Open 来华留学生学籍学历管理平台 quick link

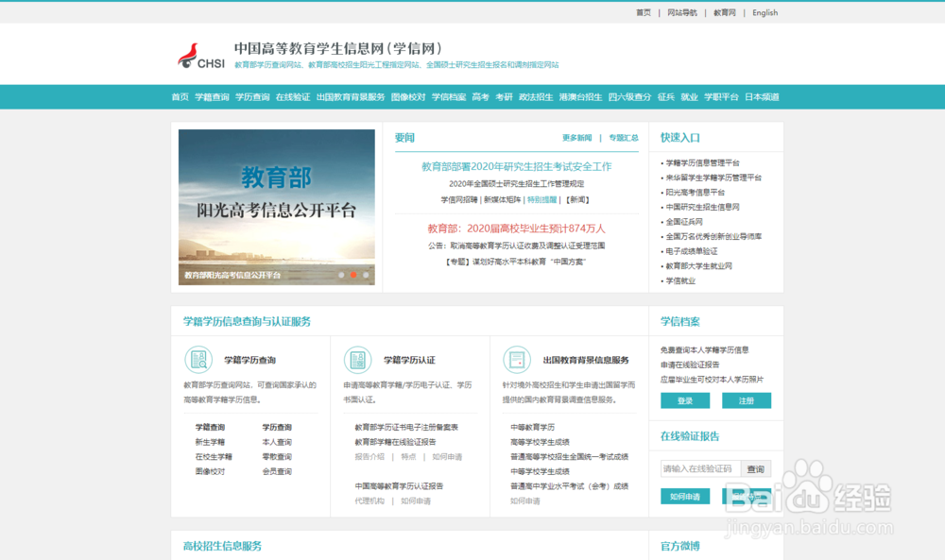(x=713, y=178)
